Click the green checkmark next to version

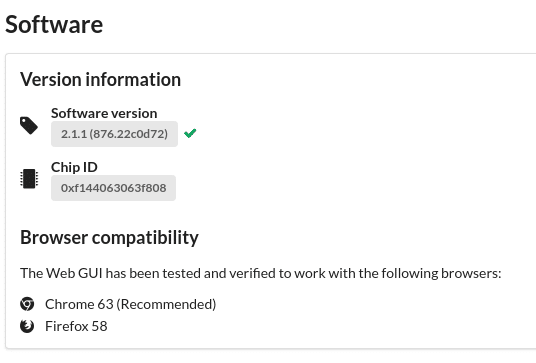[x=190, y=133]
